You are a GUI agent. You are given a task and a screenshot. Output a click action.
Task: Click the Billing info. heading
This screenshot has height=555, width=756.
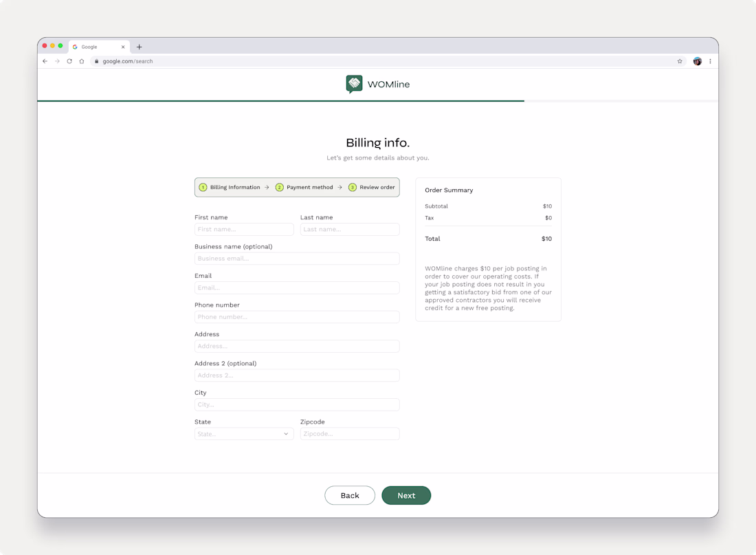[x=377, y=143]
